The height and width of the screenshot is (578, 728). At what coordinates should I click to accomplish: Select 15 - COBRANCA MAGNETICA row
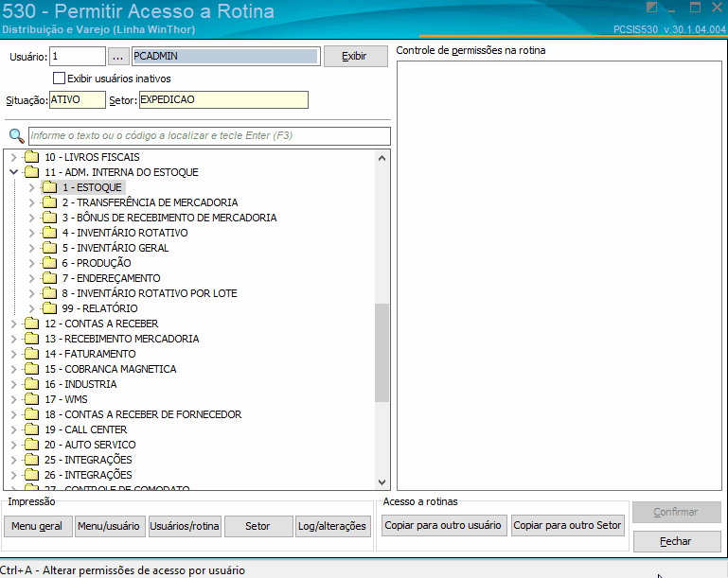[x=111, y=369]
